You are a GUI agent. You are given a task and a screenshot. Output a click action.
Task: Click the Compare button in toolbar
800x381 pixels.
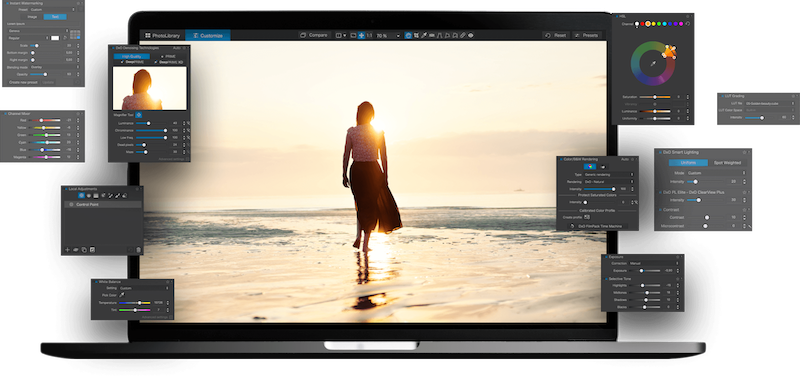coord(314,35)
